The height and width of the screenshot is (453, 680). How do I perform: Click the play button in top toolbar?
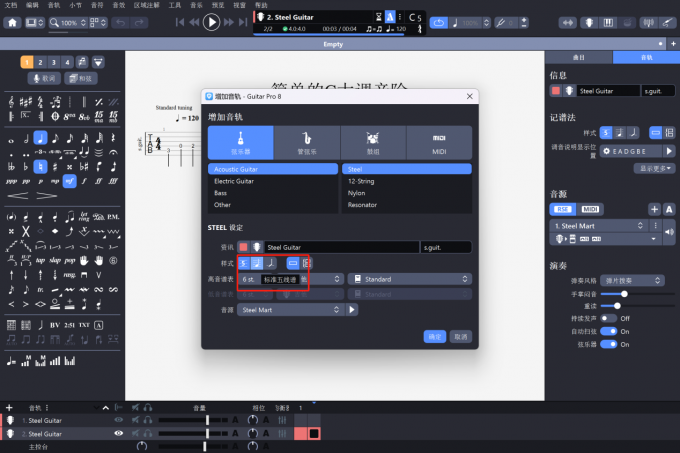tap(211, 22)
